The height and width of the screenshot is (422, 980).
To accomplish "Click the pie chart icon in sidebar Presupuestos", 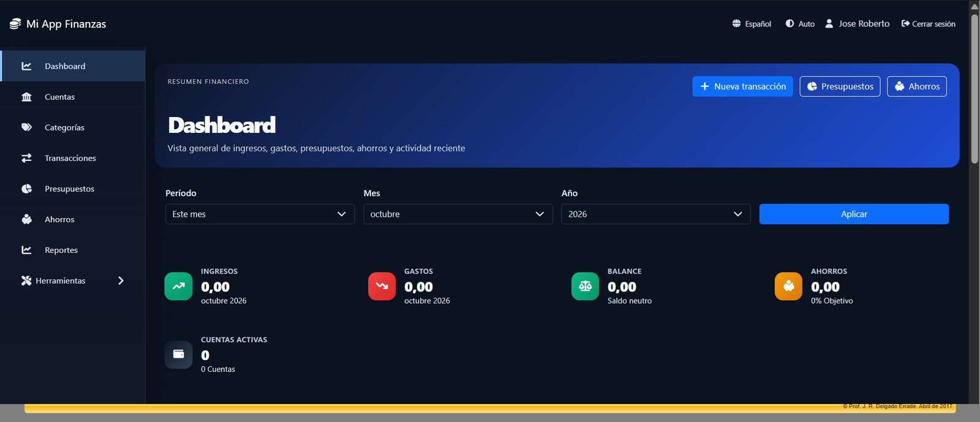I will 26,189.
